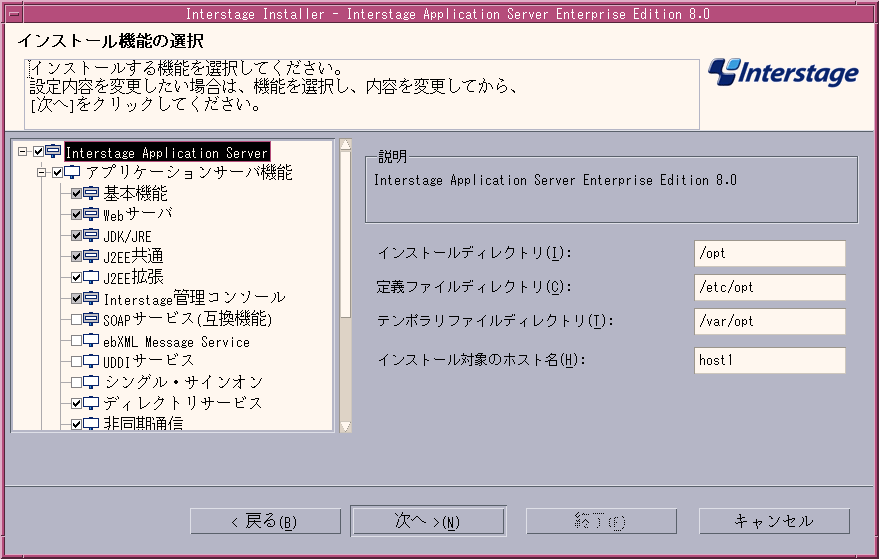Click the Interstage logo
Viewport: 879px width, 559px height.
coord(783,72)
